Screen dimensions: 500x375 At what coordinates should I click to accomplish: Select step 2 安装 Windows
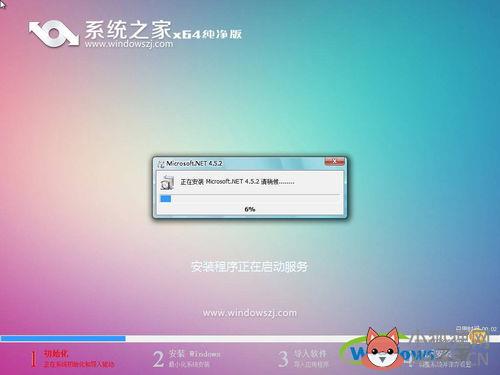click(x=187, y=358)
